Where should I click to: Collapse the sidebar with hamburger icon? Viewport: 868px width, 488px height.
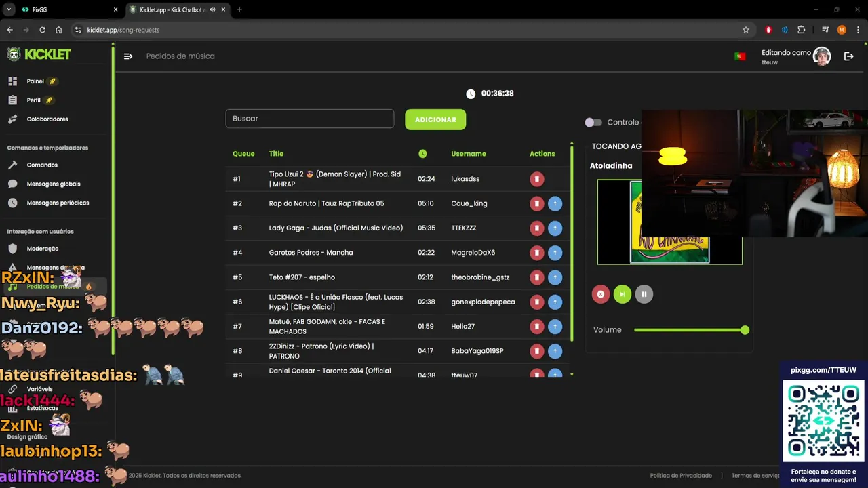[x=128, y=56]
